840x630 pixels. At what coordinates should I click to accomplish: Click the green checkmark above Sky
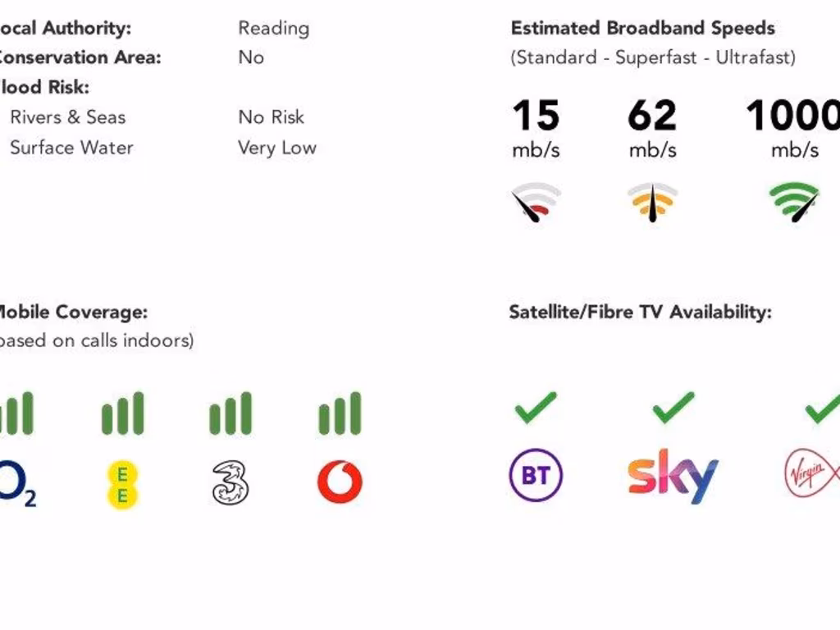tap(673, 408)
